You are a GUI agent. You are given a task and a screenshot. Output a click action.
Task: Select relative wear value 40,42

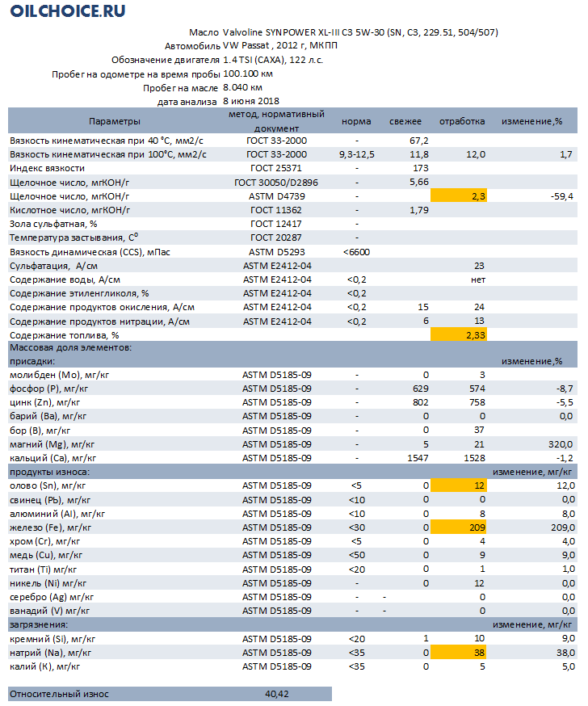tap(276, 694)
